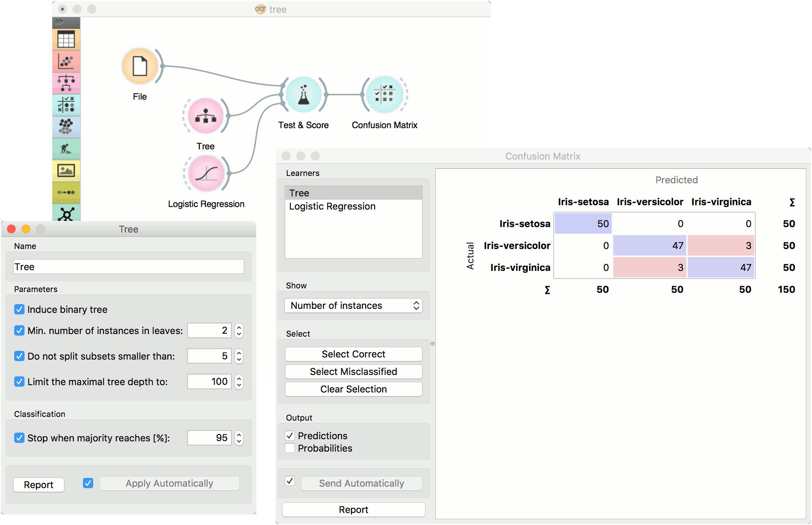Image resolution: width=812 pixels, height=525 pixels.
Task: Open the Visualize scatter plot category
Action: (66, 61)
